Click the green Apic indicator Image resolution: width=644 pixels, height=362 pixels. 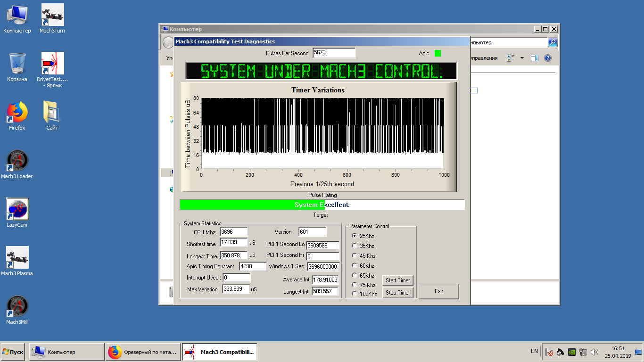[x=438, y=53]
